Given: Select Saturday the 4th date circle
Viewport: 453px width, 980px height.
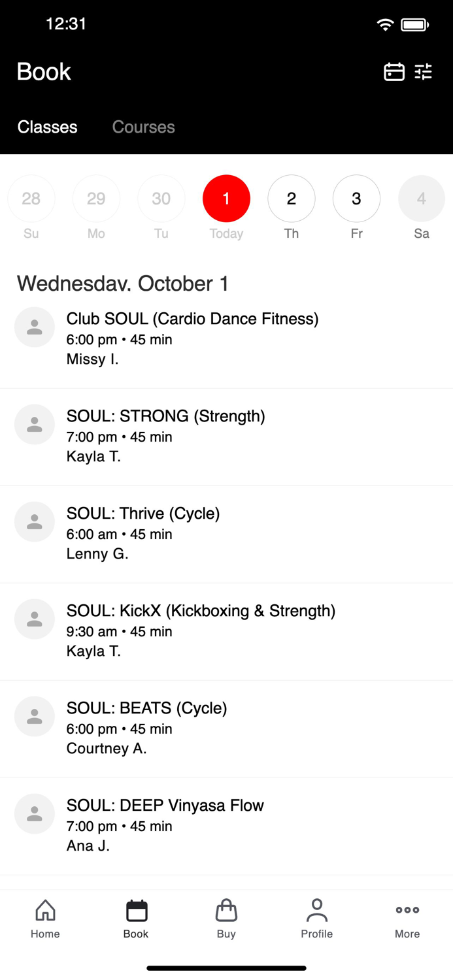Looking at the screenshot, I should point(421,198).
